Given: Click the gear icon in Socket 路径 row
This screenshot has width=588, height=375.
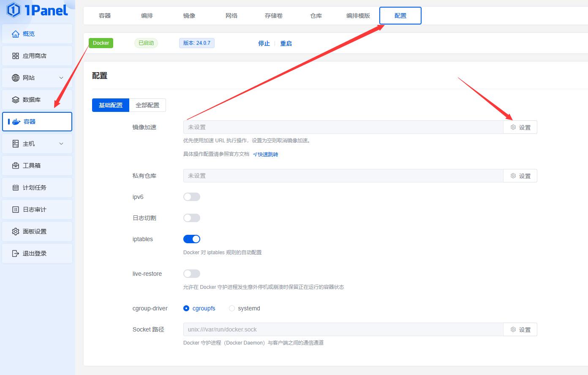Looking at the screenshot, I should pyautogui.click(x=513, y=329).
